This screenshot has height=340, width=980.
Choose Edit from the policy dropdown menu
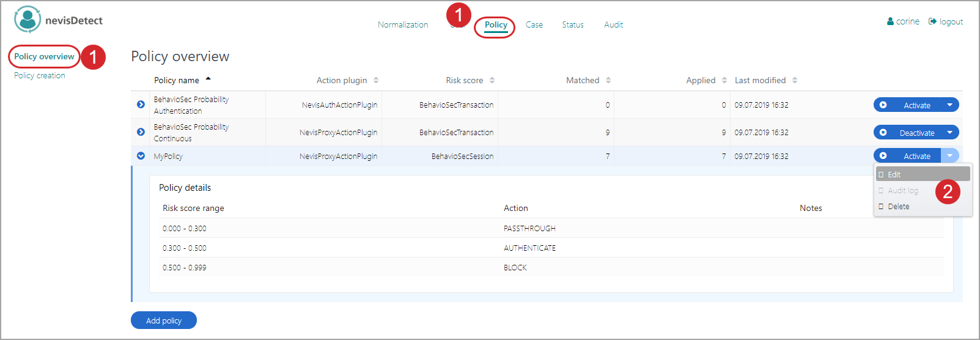pyautogui.click(x=894, y=174)
